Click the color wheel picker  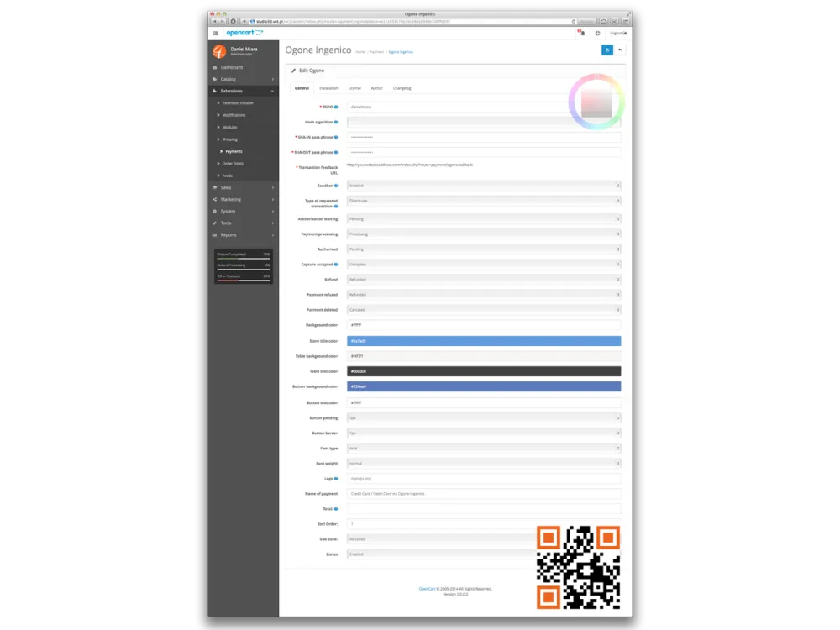(596, 102)
